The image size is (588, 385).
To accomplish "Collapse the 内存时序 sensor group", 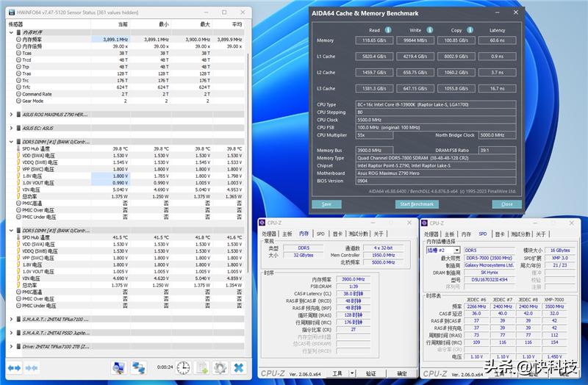I will [11, 32].
